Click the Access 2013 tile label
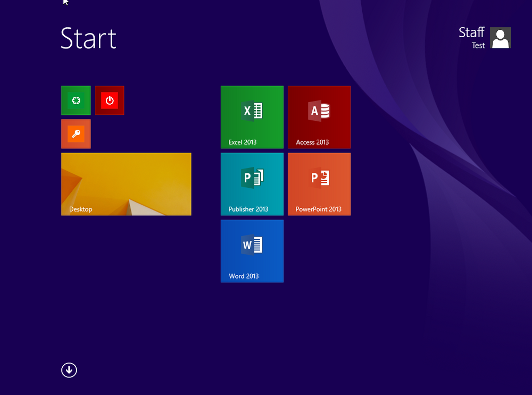 312,142
